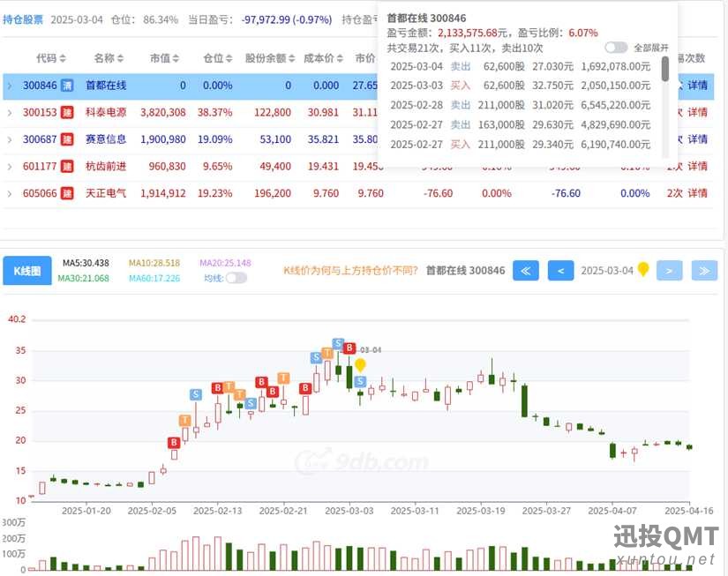Click the 建 badge beside 601177
This screenshot has width=728, height=576.
67,166
